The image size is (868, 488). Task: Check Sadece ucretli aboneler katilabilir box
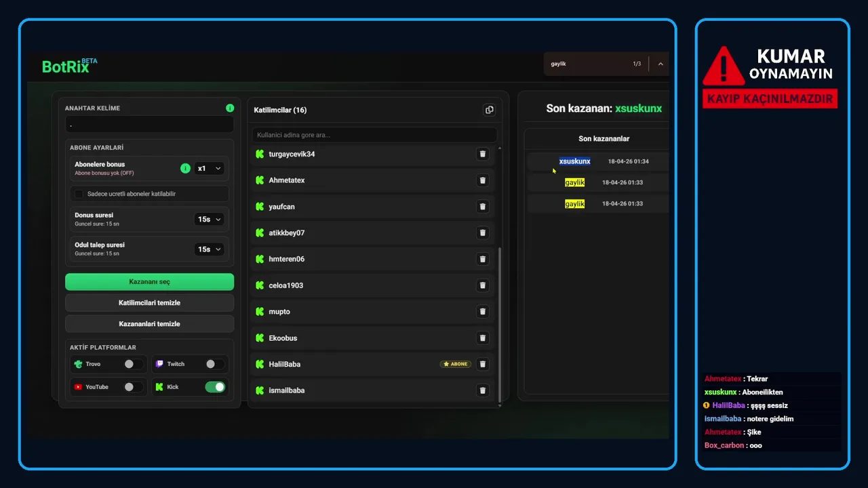point(79,194)
